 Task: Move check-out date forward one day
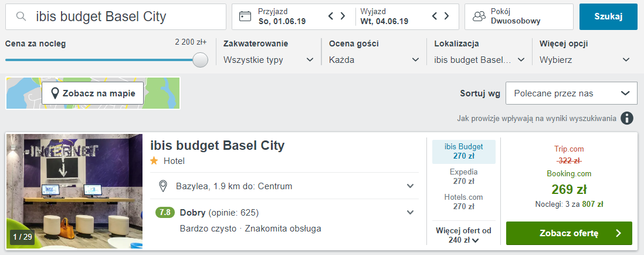pyautogui.click(x=447, y=16)
